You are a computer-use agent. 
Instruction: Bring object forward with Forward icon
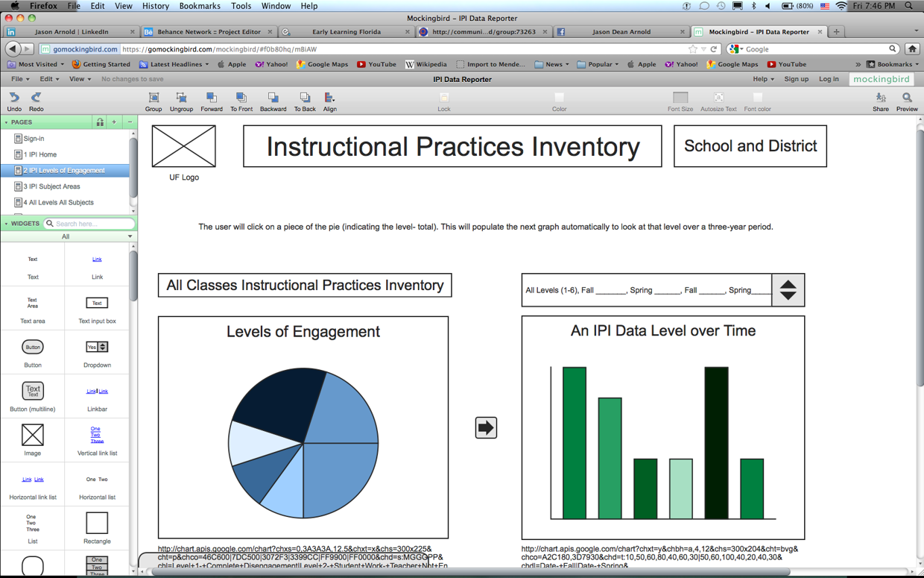coord(212,98)
